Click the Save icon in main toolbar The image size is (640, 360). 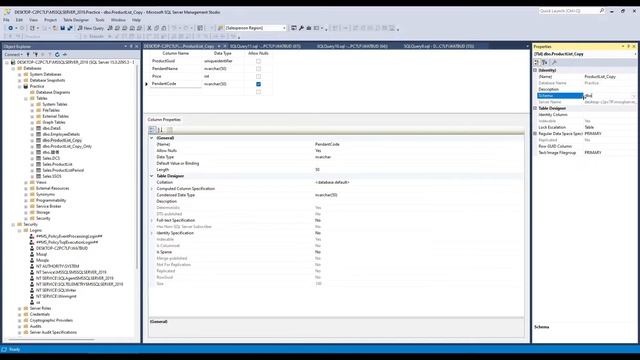click(x=62, y=28)
